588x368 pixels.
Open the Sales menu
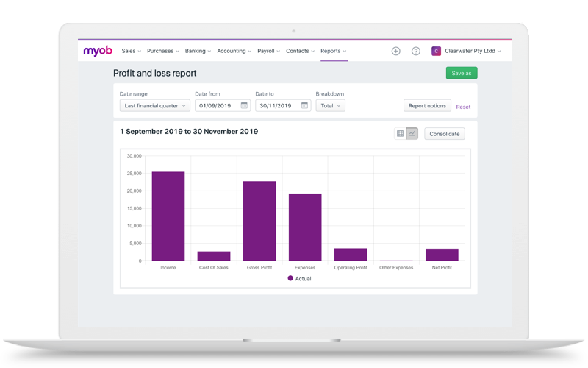click(x=131, y=51)
